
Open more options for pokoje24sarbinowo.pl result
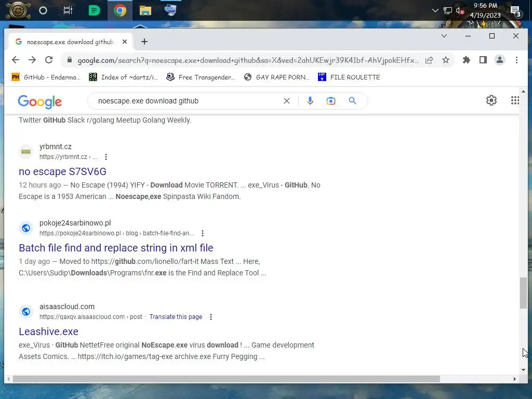tap(203, 233)
